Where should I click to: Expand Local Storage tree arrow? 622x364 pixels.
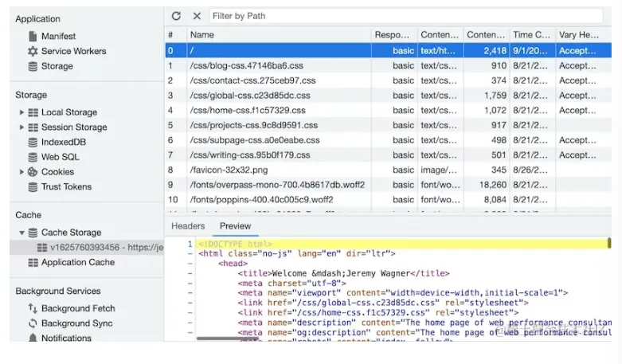(x=22, y=112)
